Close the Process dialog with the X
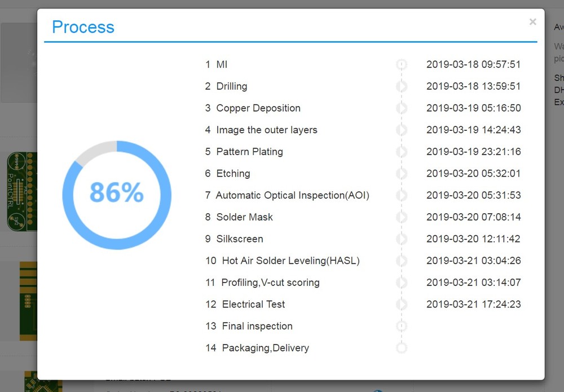564x392 pixels. pos(532,22)
